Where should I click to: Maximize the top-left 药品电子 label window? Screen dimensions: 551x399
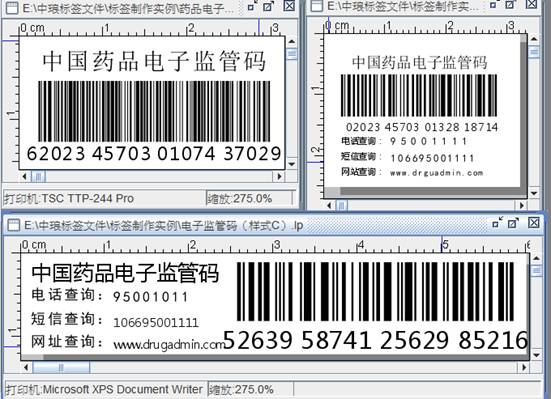tap(268, 6)
